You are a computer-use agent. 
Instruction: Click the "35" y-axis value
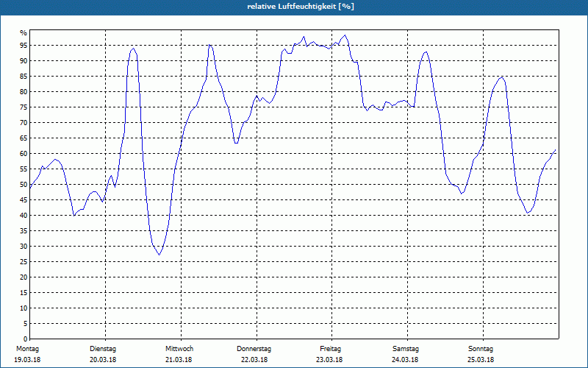[x=24, y=231]
